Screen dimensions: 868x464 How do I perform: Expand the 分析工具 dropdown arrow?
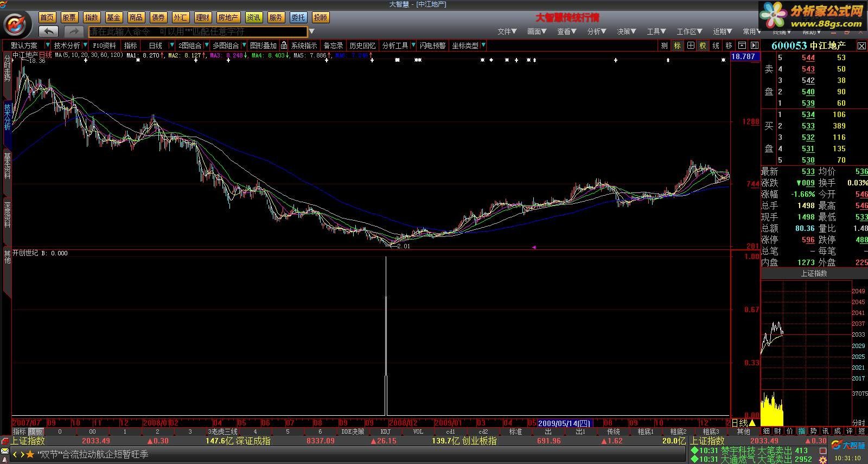click(x=413, y=46)
